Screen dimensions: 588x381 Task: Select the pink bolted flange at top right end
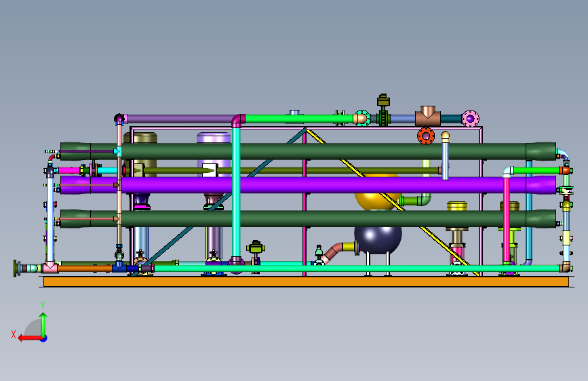(470, 119)
